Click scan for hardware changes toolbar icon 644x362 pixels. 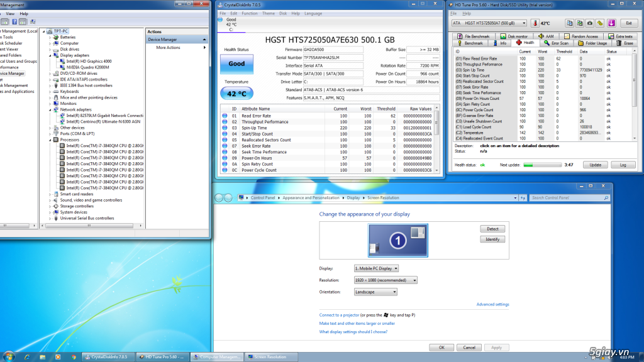[x=33, y=22]
